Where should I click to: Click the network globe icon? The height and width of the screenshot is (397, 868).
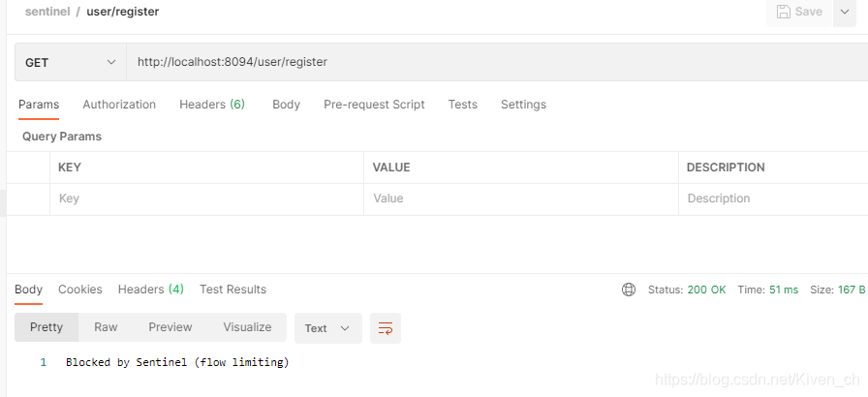tap(629, 290)
